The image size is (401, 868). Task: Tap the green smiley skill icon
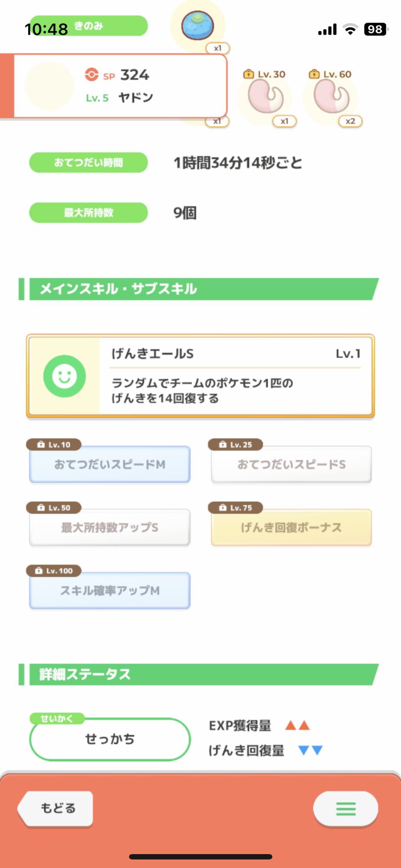pos(64,376)
